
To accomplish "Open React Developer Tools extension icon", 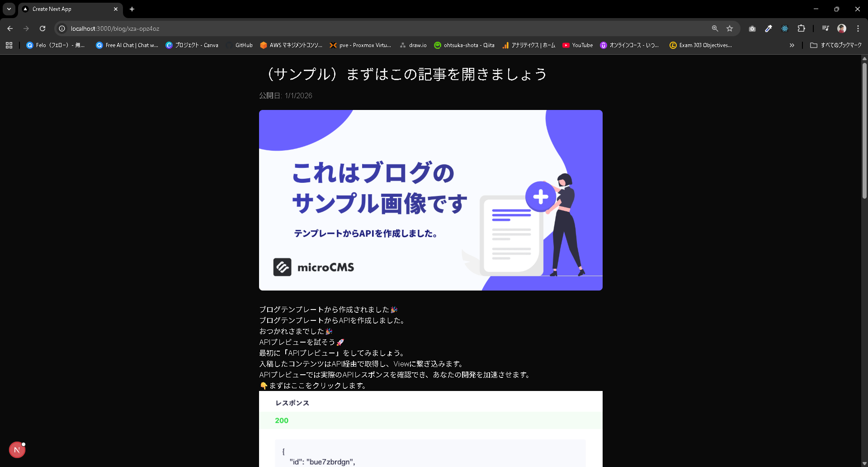I will [785, 29].
